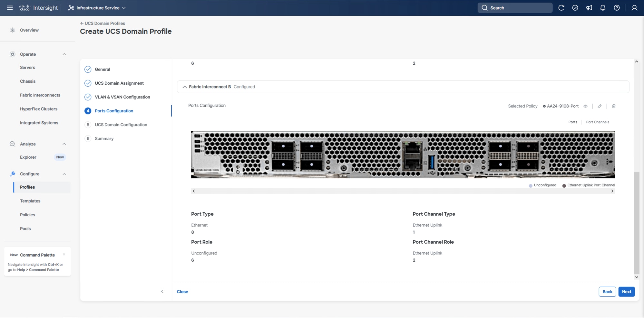Click the refresh icon in top bar
Image resolution: width=644 pixels, height=318 pixels.
pyautogui.click(x=561, y=8)
